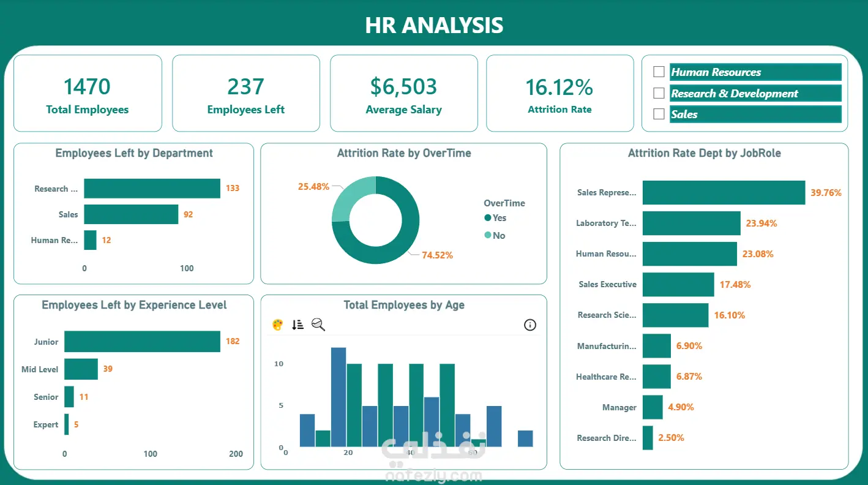Click the 25.48% data label on the donut
This screenshot has height=485, width=868.
[314, 186]
